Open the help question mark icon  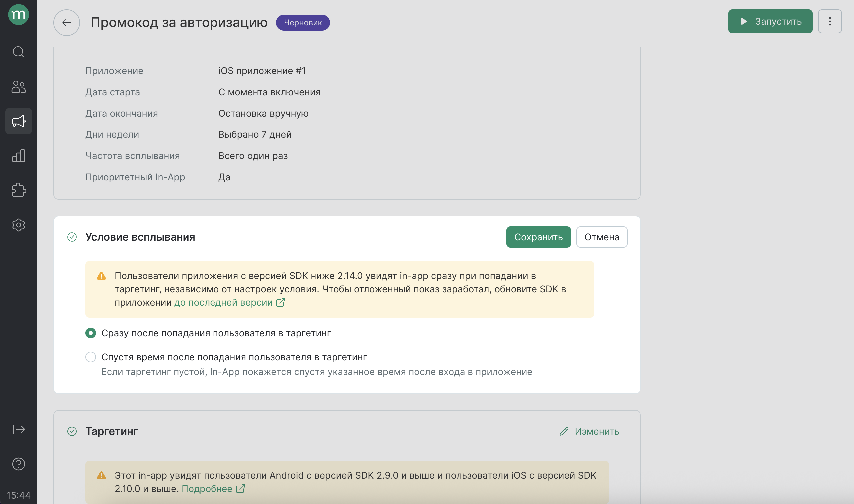click(x=18, y=464)
